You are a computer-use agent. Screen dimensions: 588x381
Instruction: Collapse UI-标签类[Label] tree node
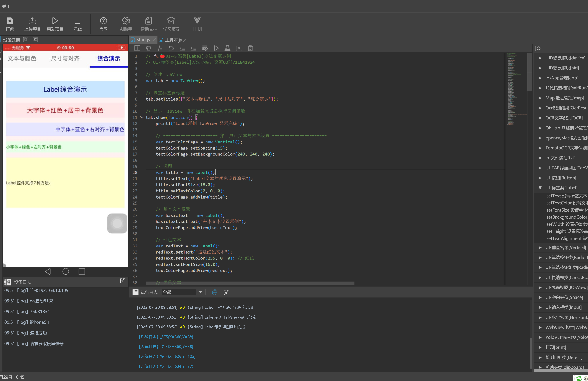click(540, 188)
